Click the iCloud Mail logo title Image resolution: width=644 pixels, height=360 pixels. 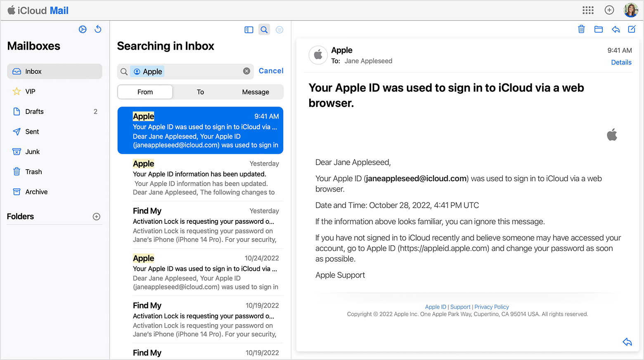tap(38, 10)
